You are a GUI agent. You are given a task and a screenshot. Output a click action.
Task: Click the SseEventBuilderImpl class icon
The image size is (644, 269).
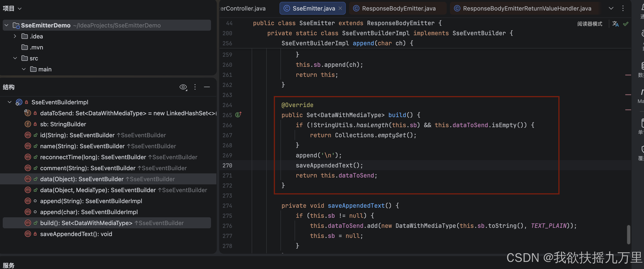19,102
